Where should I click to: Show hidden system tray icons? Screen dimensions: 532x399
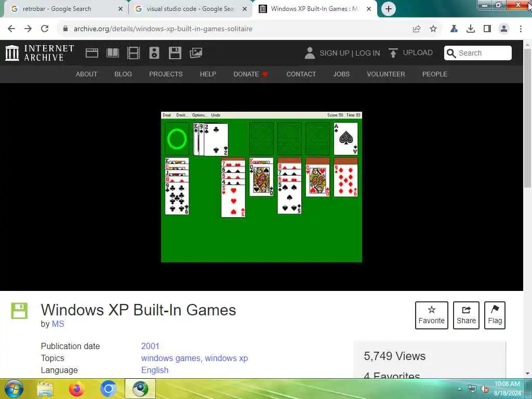click(x=459, y=389)
